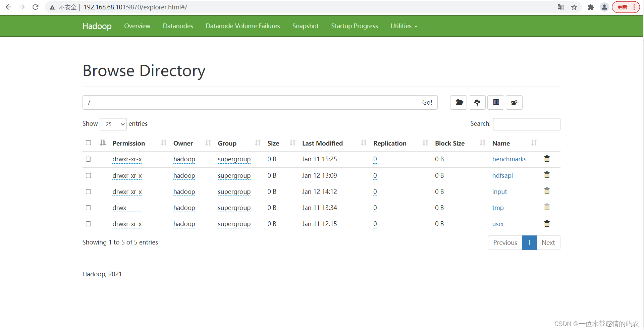Delete the benchmarks directory via trash icon
This screenshot has width=644, height=330.
pyautogui.click(x=547, y=159)
